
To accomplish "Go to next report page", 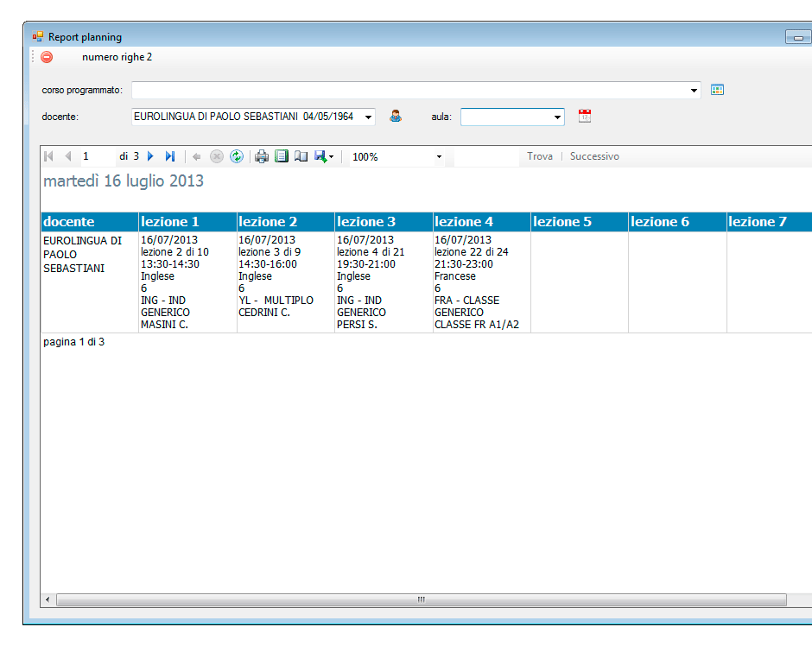I will (x=150, y=156).
